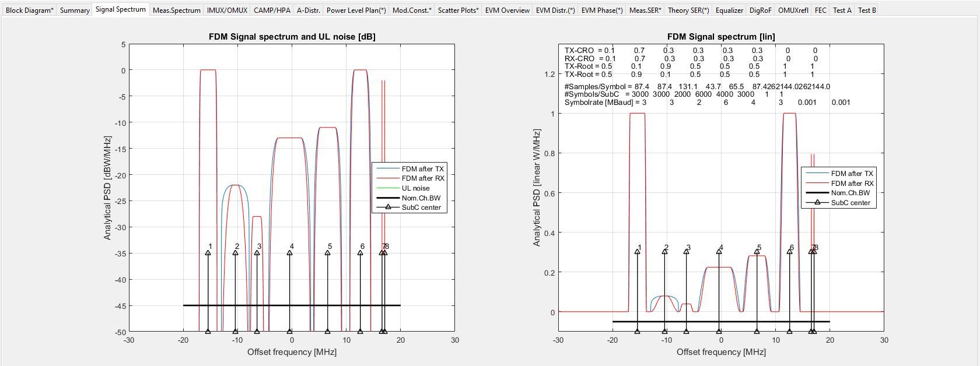Click the '#Symbols/SubC' annotation label
The width and height of the screenshot is (980, 366).
tap(590, 94)
